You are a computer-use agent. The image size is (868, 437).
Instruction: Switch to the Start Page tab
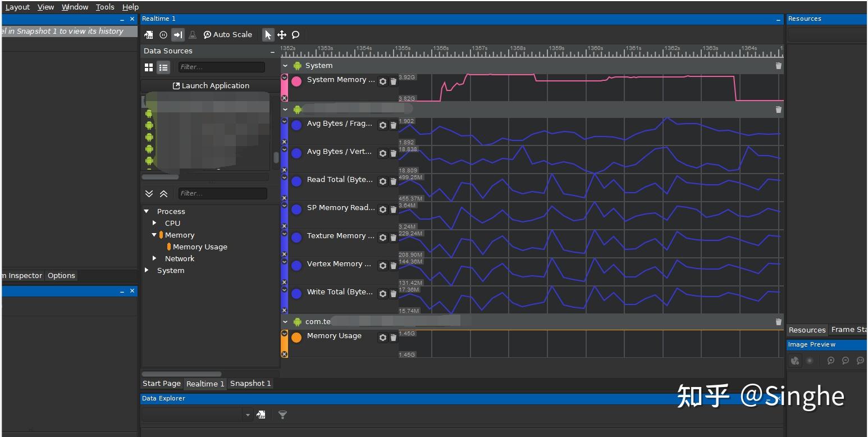click(x=162, y=384)
